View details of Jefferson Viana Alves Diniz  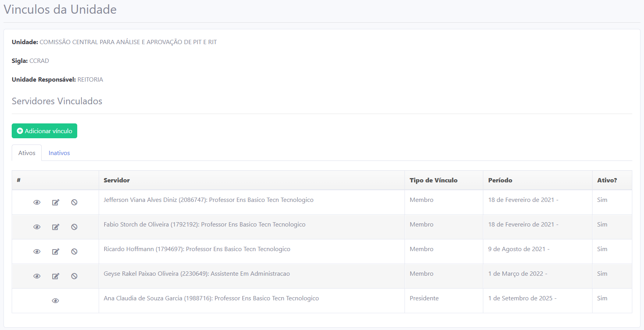coord(37,202)
